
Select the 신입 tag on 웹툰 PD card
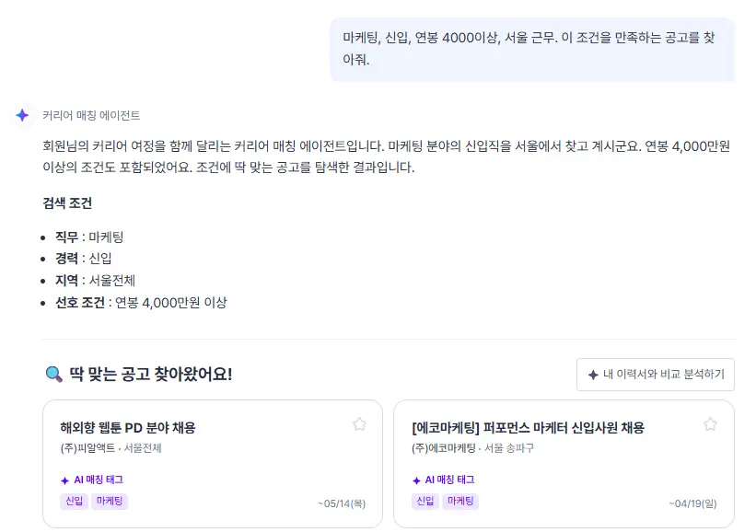(74, 502)
